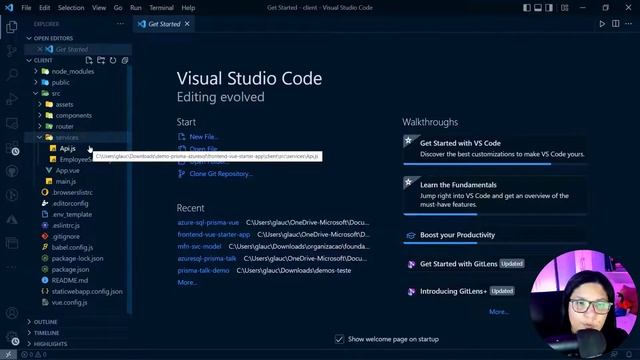640x360 pixels.
Task: Open Get Started with VS Code walkthrough
Action: pyautogui.click(x=495, y=149)
